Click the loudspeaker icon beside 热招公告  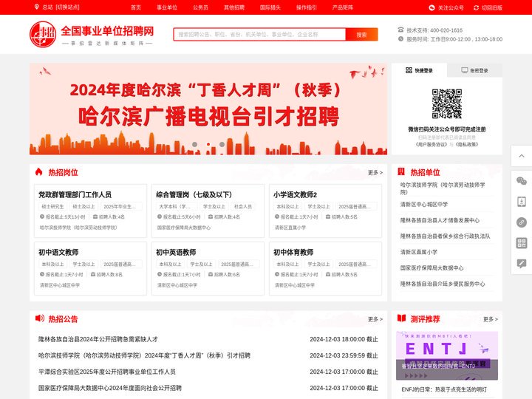pos(40,318)
